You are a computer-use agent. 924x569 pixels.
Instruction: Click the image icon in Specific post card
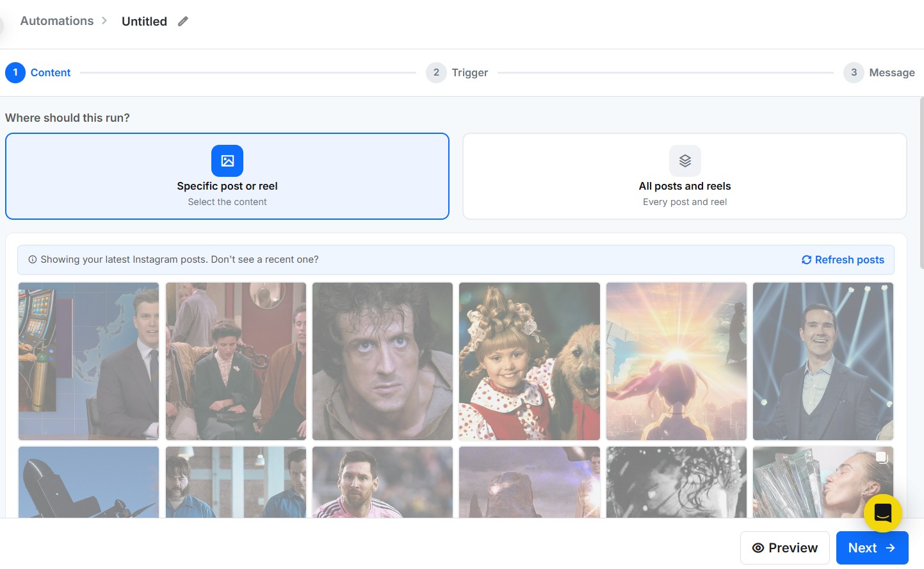227,161
